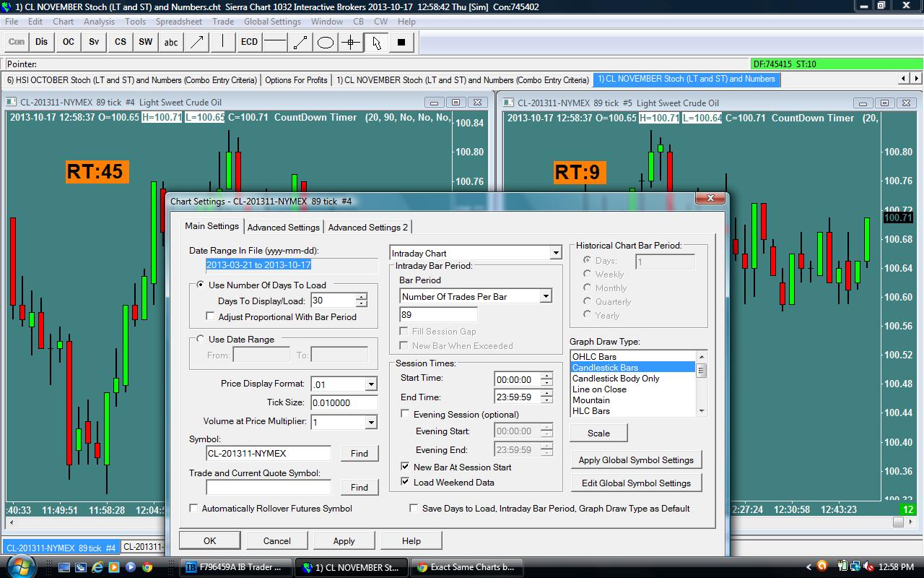This screenshot has height=578, width=924.
Task: Click Cancel in Chart Settings
Action: pyautogui.click(x=276, y=540)
